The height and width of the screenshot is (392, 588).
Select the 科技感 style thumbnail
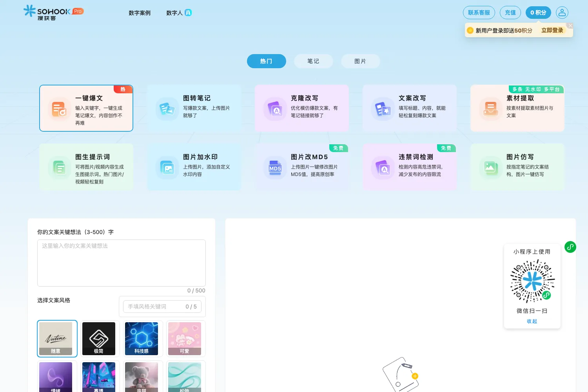(142, 339)
